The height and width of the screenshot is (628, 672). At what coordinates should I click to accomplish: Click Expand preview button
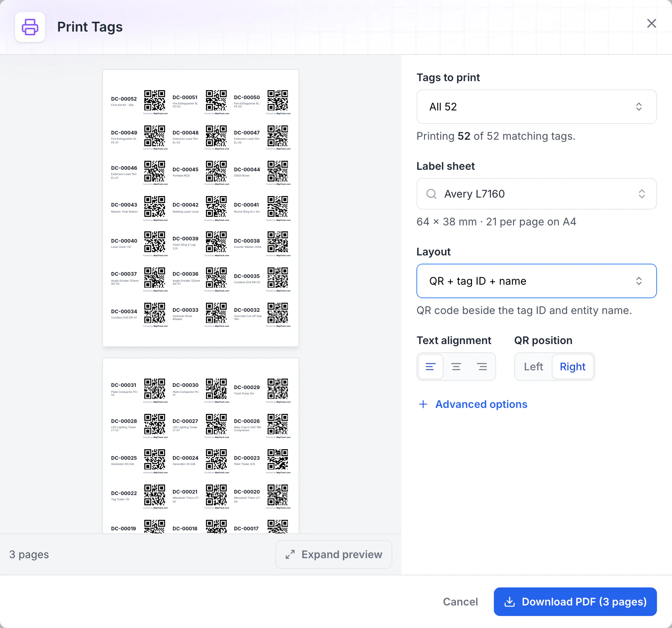334,554
